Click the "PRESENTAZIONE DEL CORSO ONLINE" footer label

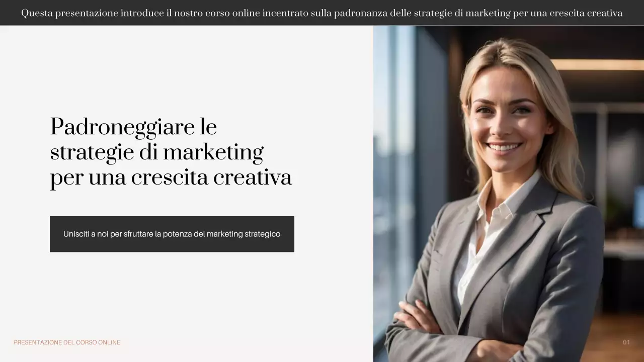[x=67, y=342]
